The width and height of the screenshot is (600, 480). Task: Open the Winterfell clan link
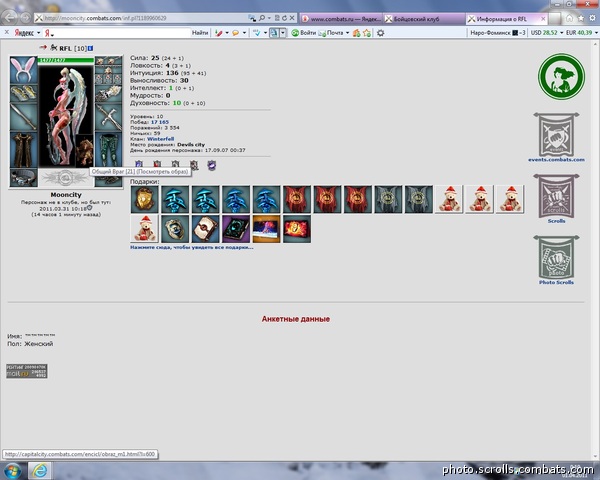[161, 139]
